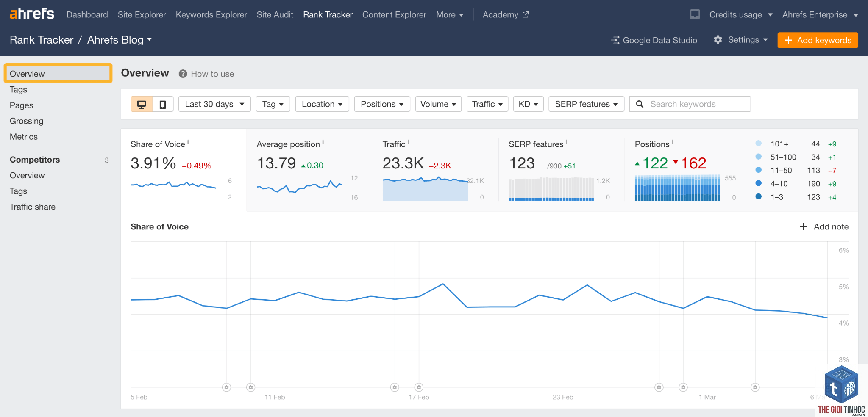Click the 4–10 positions legend row

click(x=796, y=184)
